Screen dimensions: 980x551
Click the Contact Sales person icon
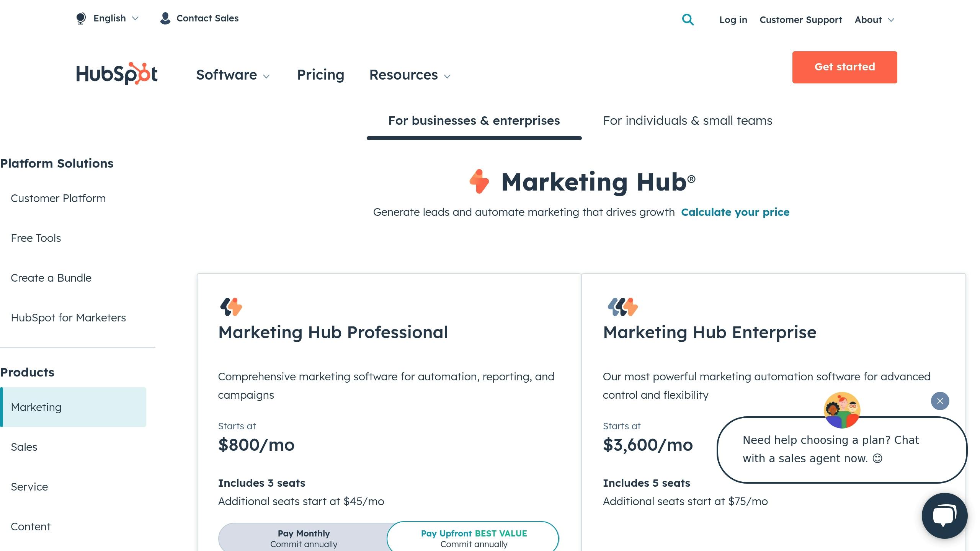pyautogui.click(x=165, y=18)
